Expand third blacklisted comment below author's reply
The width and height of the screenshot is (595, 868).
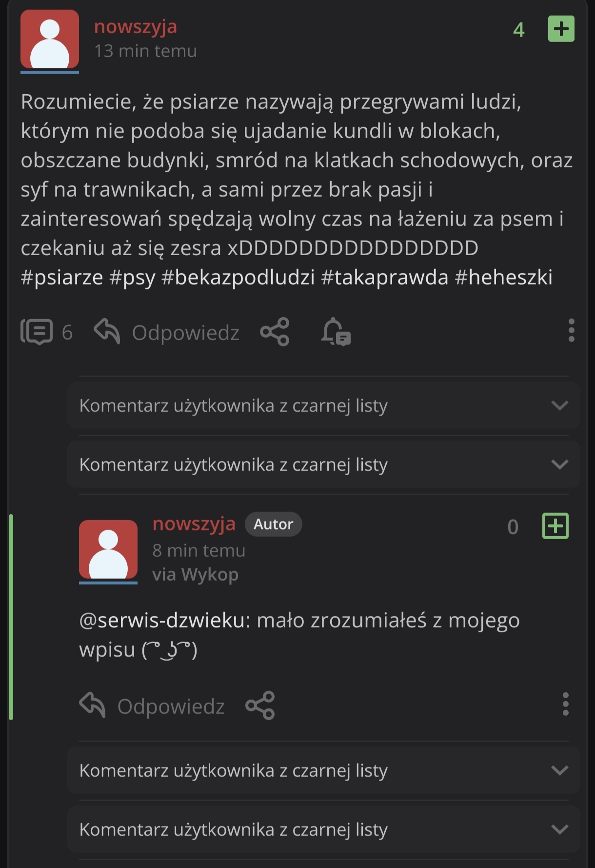click(x=559, y=770)
